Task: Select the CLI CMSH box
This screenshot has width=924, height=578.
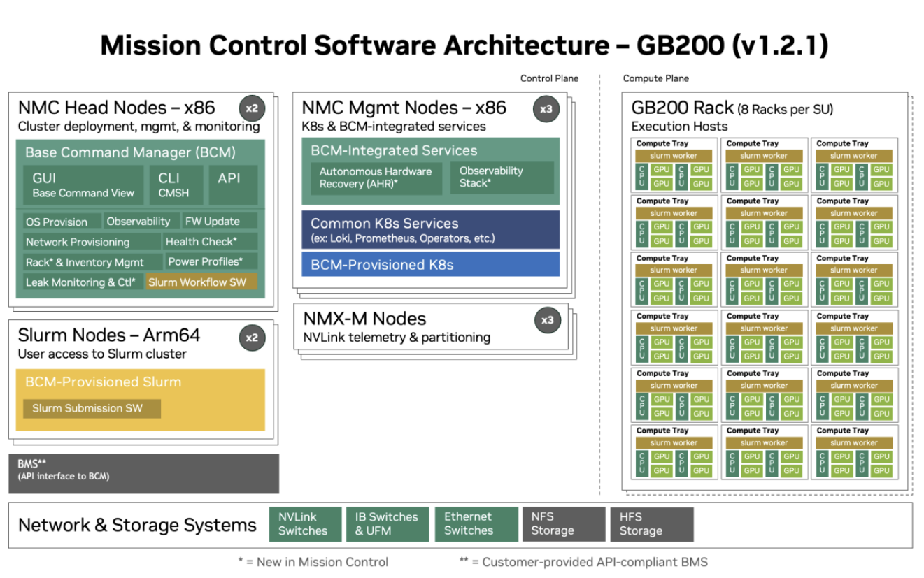Action: (x=173, y=185)
